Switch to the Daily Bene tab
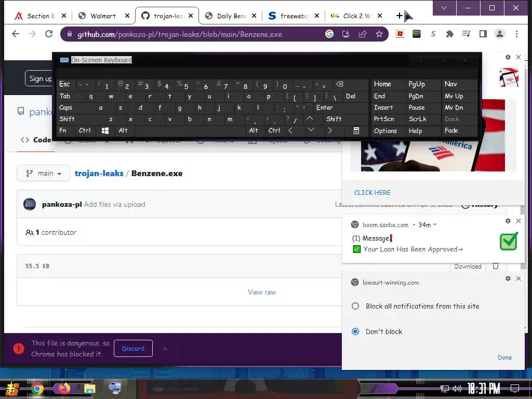Viewport: 532px width, 399px height. (x=232, y=16)
